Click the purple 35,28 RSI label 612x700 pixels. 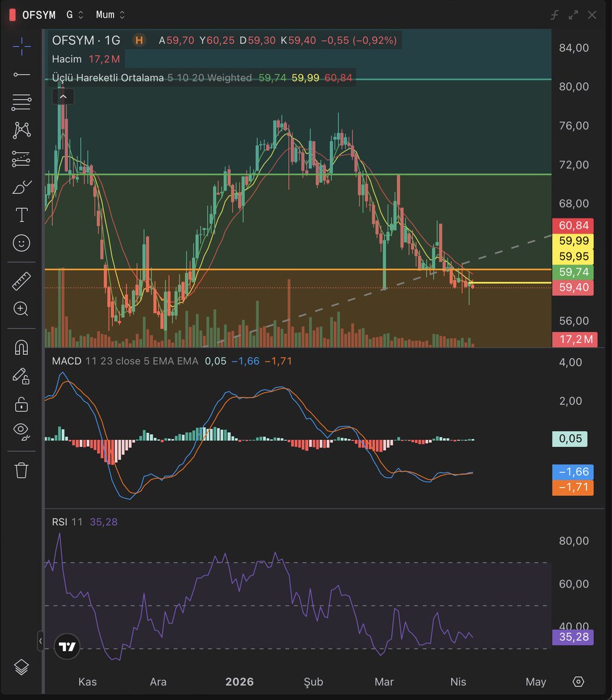574,636
